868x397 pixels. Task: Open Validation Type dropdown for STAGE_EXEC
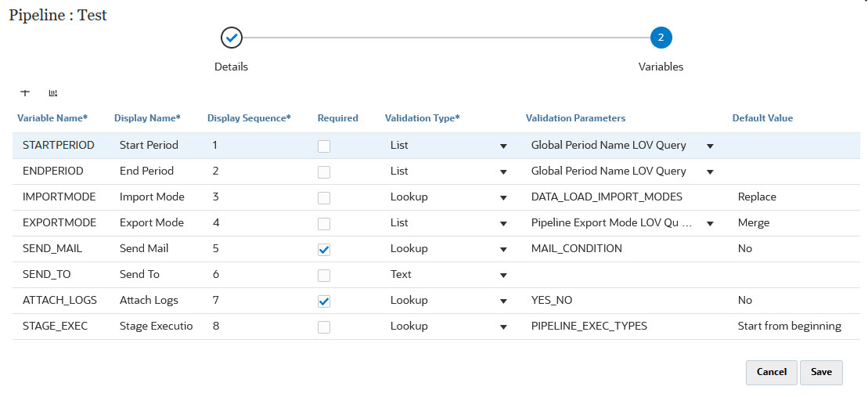point(503,327)
